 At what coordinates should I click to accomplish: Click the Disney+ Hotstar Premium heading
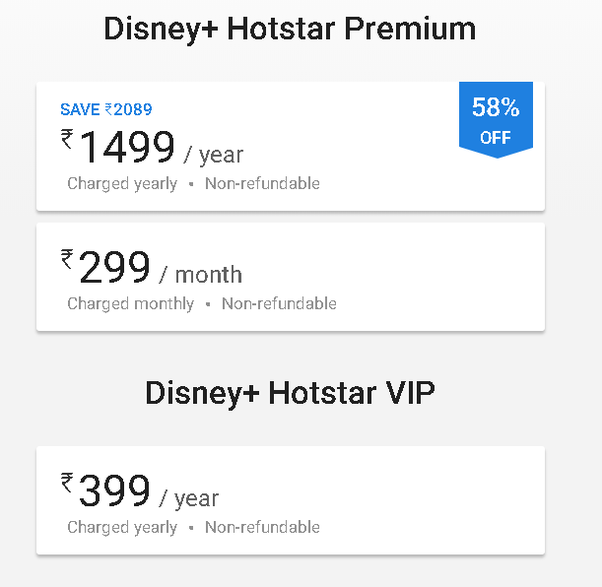click(x=290, y=29)
